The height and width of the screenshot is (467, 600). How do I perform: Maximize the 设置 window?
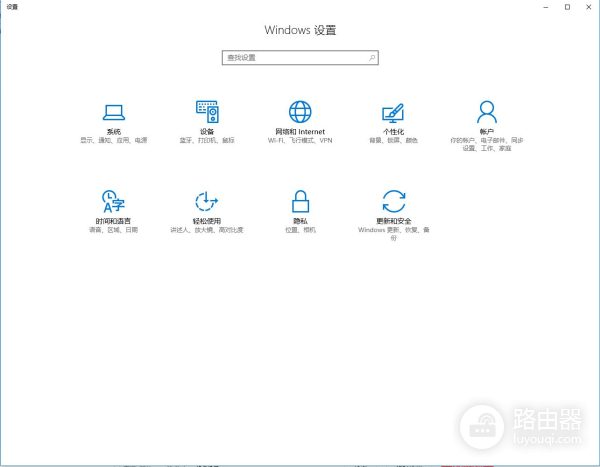click(567, 7)
